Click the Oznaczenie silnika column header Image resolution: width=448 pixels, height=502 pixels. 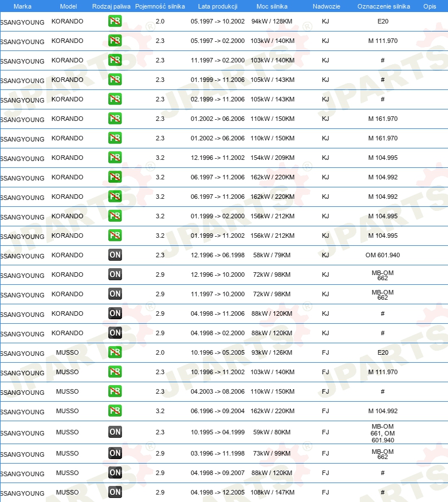(x=384, y=6)
